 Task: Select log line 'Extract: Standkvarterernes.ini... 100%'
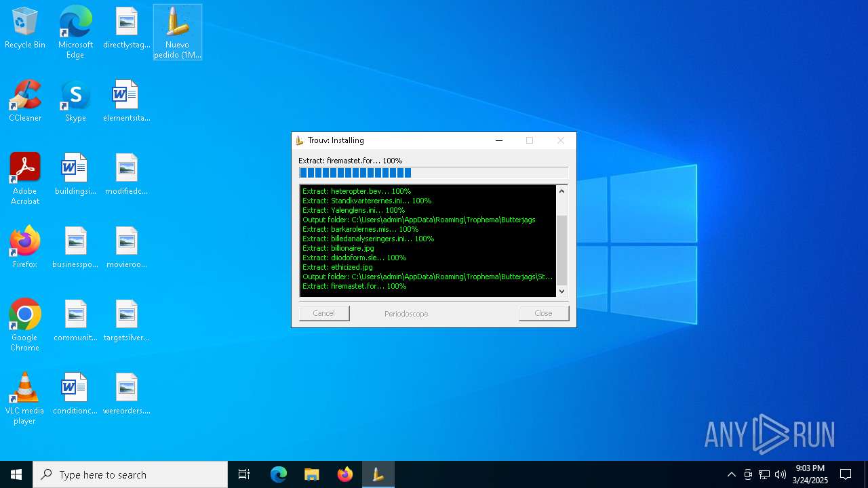(367, 201)
